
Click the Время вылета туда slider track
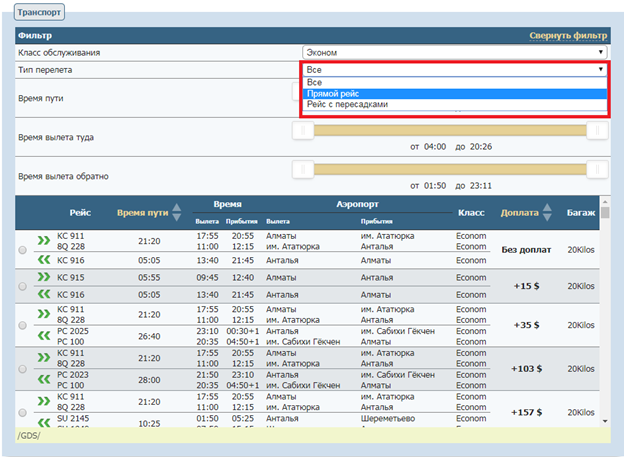pyautogui.click(x=450, y=131)
